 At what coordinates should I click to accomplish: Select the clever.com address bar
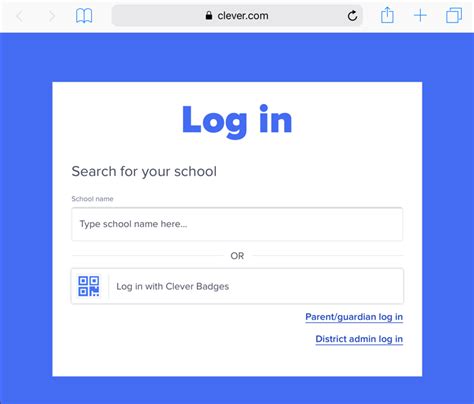tap(237, 15)
